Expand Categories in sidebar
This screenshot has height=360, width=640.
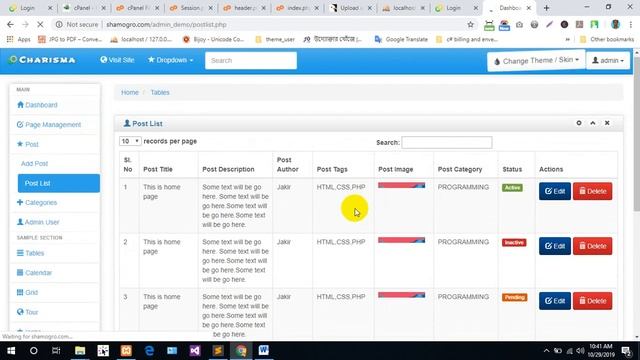click(x=37, y=202)
